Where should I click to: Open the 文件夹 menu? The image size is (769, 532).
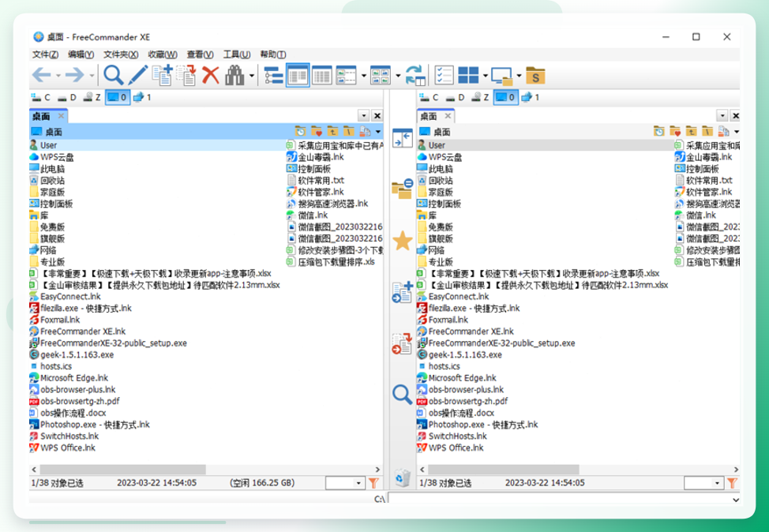pos(121,54)
